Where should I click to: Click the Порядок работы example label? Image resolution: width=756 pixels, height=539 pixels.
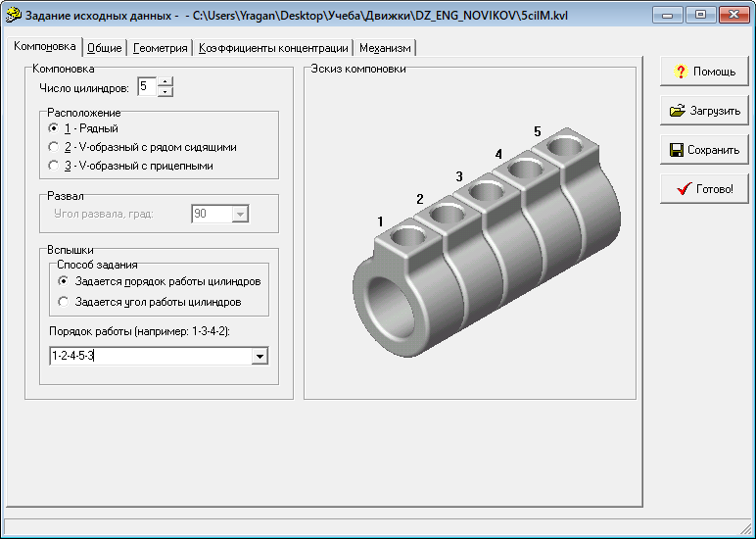coord(139,331)
